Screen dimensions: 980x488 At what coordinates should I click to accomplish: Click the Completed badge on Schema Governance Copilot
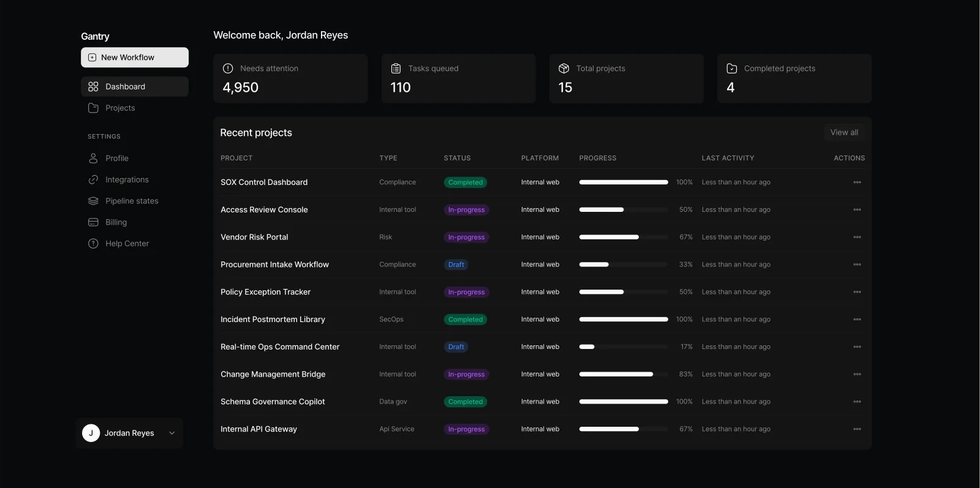pos(465,402)
